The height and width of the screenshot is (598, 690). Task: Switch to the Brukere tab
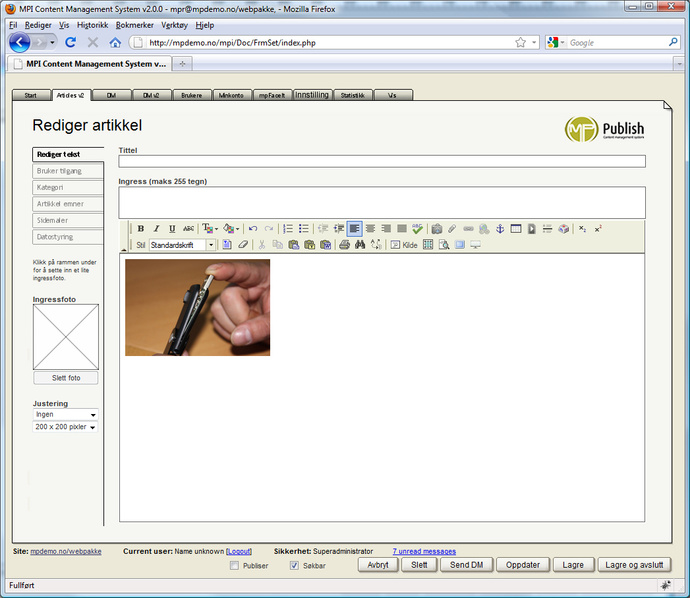coord(191,96)
